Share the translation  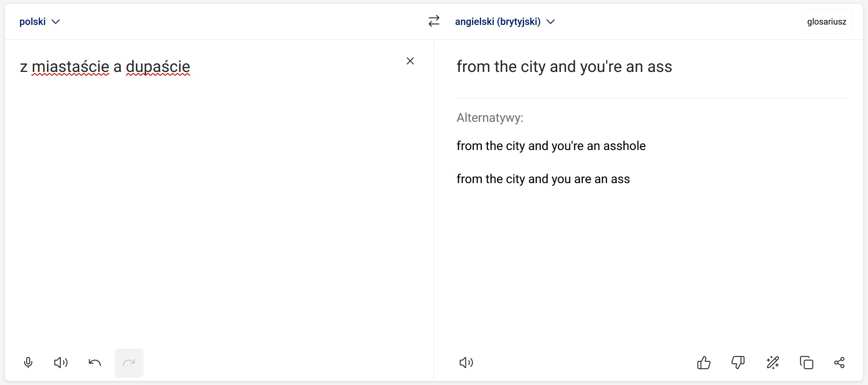tap(839, 363)
